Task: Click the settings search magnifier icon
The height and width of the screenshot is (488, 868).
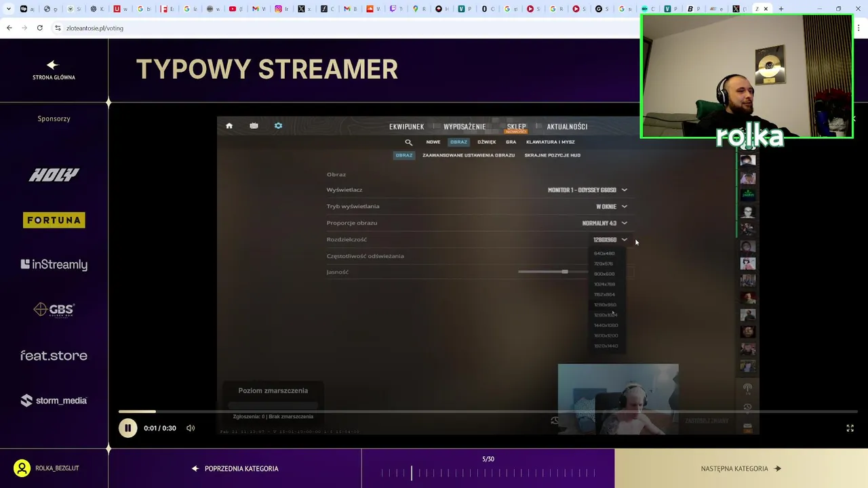Action: (x=408, y=142)
